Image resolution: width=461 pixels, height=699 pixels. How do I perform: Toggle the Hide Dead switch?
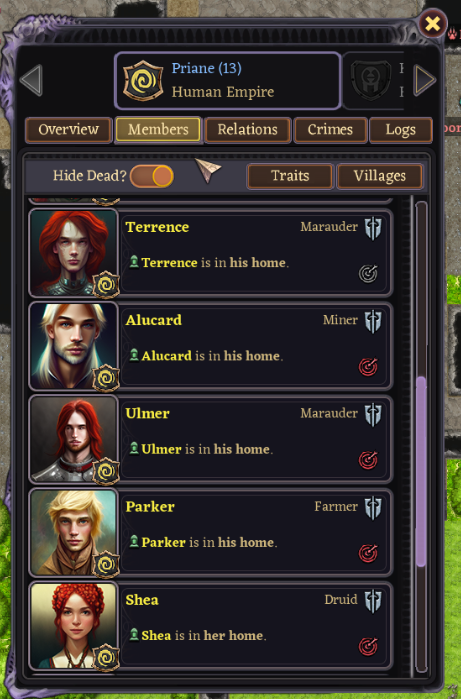152,176
